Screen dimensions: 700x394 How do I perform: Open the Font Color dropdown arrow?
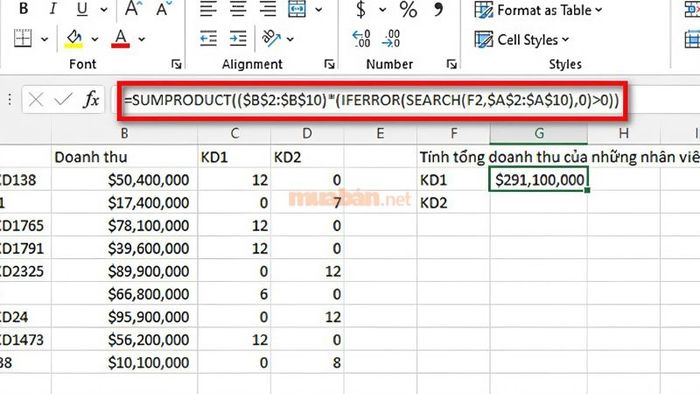coord(142,39)
